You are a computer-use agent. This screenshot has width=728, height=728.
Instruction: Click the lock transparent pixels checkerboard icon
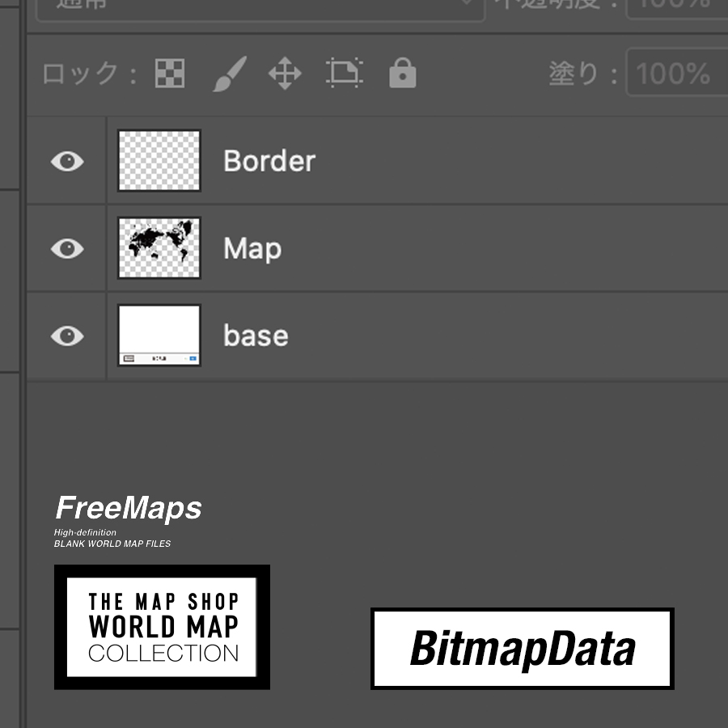170,74
